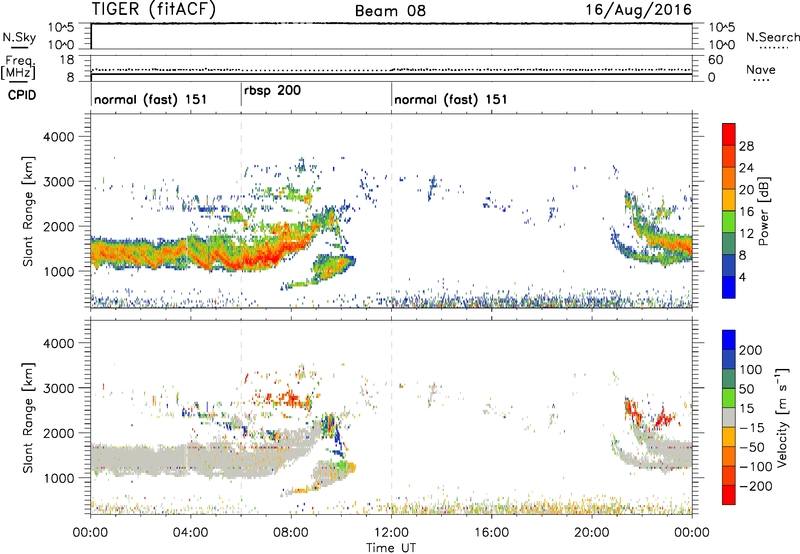
Task: Click the '12:00' time axis tick label
Action: click(391, 533)
